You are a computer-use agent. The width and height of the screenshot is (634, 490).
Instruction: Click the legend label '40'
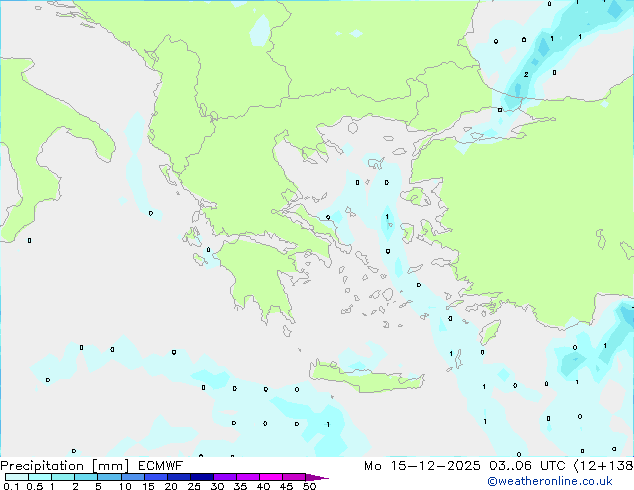[x=263, y=486]
